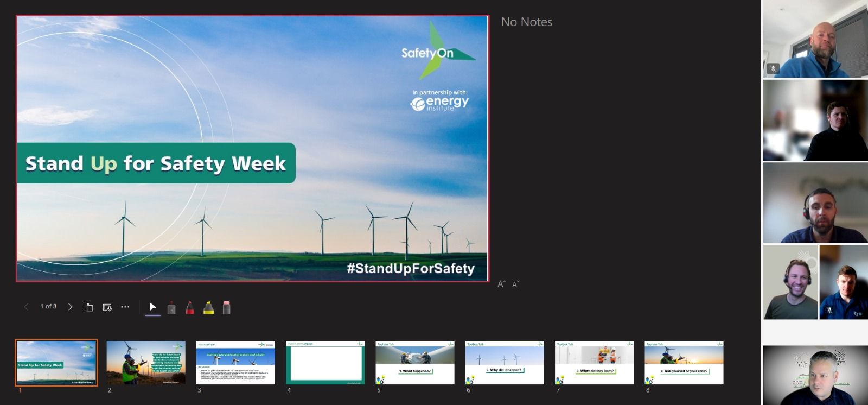
Task: Select the yellow highlighter tool
Action: [208, 308]
